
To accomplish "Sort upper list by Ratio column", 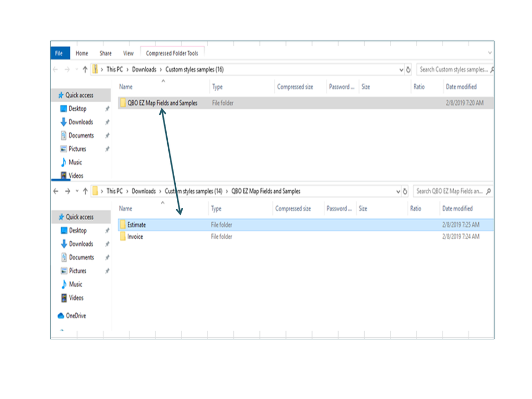I will (x=419, y=87).
